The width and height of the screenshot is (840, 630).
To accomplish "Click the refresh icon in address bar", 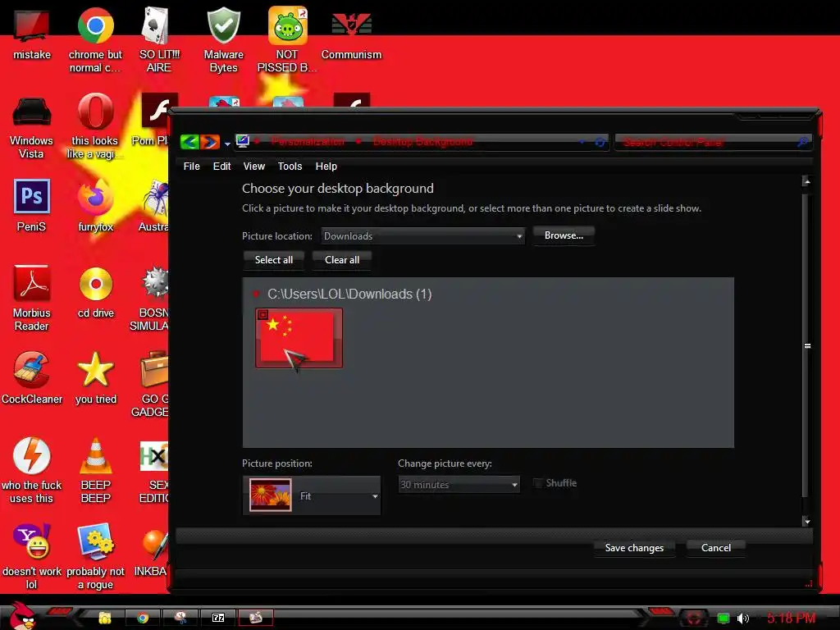I will pyautogui.click(x=600, y=143).
